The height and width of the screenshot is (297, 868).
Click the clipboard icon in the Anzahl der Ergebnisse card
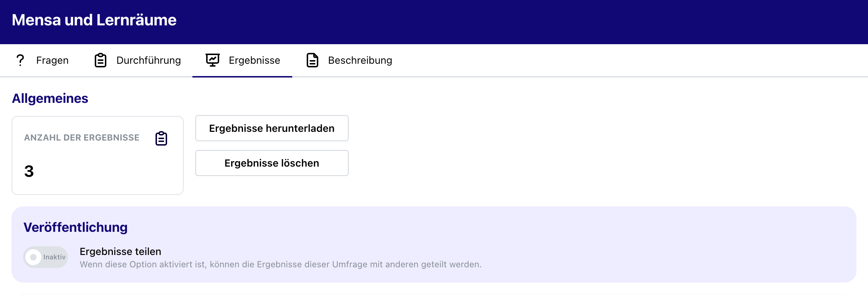click(161, 138)
